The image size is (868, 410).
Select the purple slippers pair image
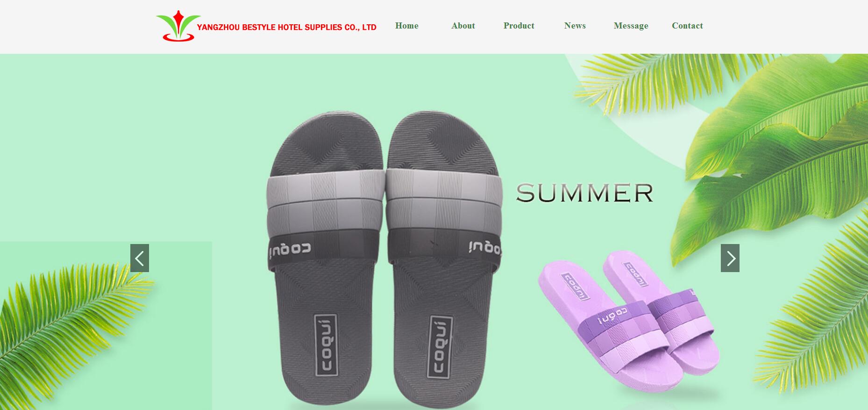tap(630, 322)
